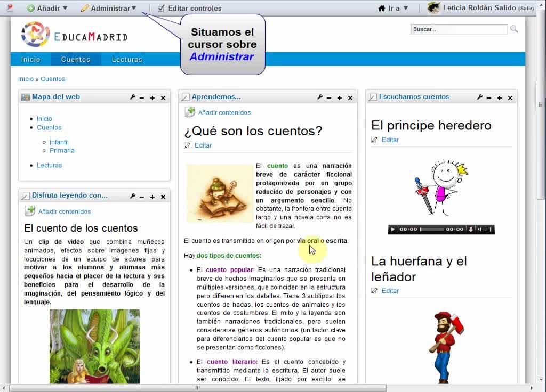
Task: Click the sepia reading child illustration
Action: coord(219,193)
